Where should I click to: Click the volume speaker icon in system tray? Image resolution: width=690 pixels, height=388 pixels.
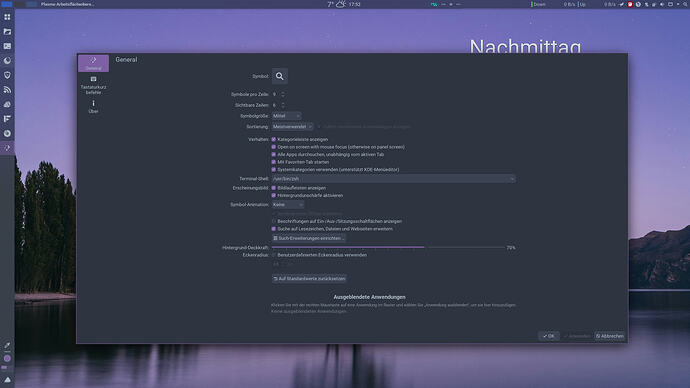[662, 4]
